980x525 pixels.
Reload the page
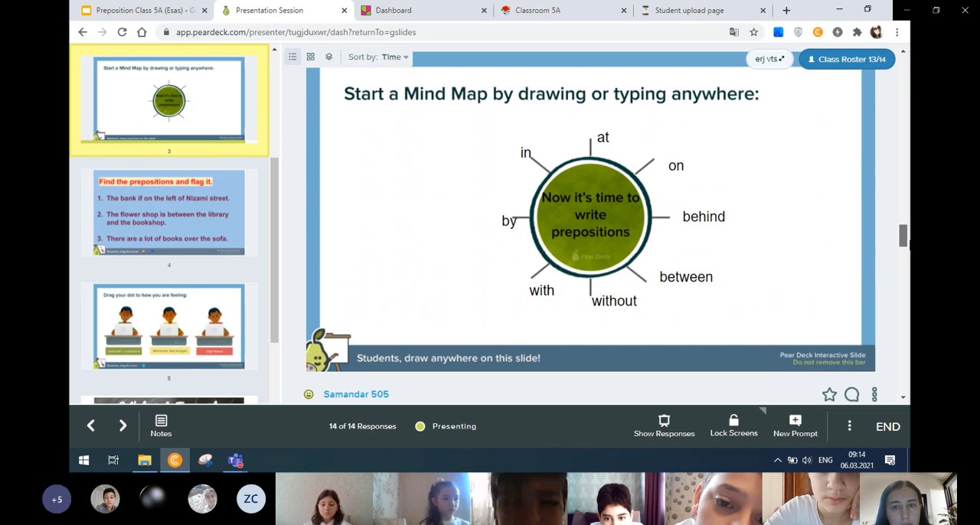pos(122,32)
